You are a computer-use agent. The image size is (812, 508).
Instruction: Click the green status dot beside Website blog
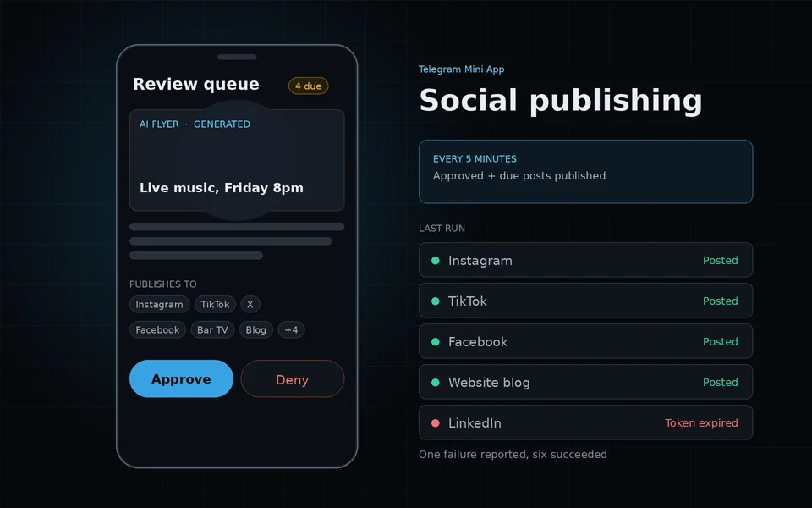(x=436, y=383)
